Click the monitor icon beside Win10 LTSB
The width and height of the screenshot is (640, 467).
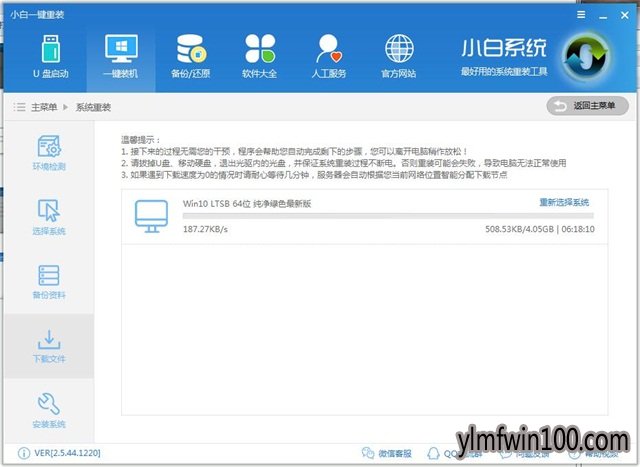coord(151,216)
